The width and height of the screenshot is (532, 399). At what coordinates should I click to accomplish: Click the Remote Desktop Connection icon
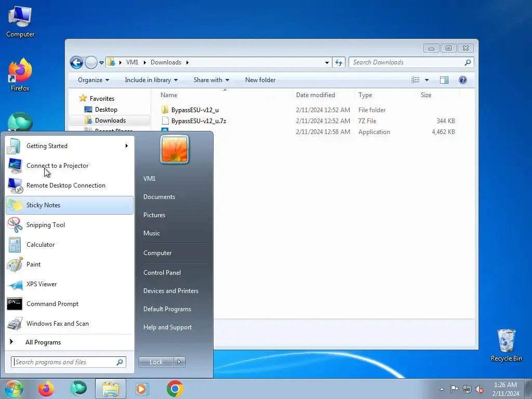pyautogui.click(x=15, y=185)
